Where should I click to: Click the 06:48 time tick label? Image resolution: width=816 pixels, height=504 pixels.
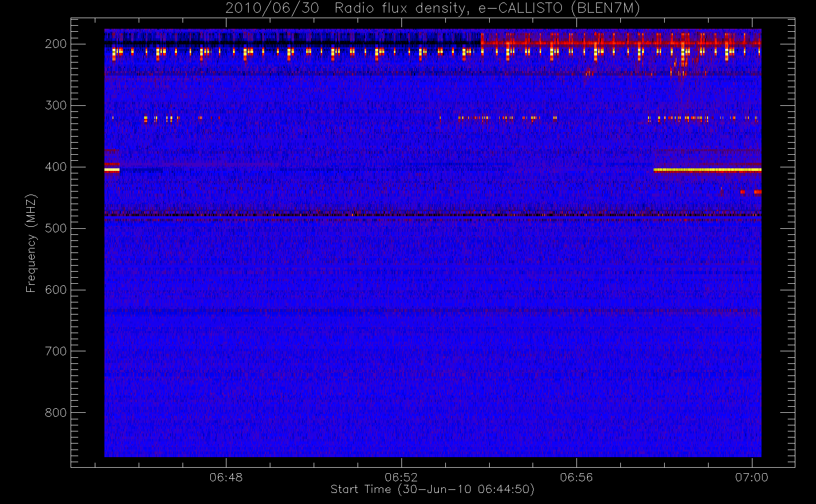[226, 477]
